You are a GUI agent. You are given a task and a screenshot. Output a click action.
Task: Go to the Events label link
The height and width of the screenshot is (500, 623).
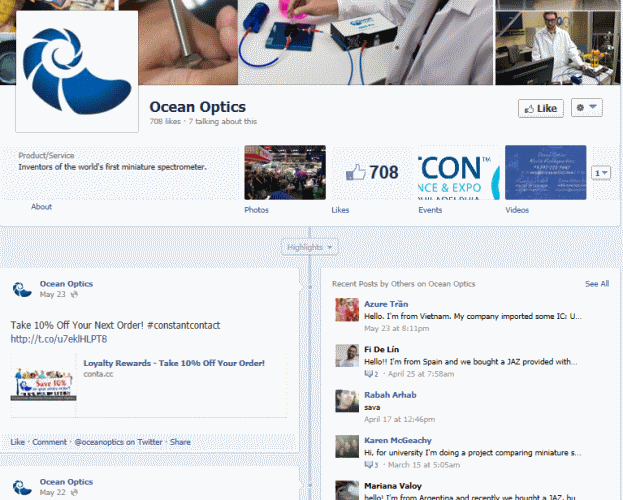pyautogui.click(x=430, y=210)
